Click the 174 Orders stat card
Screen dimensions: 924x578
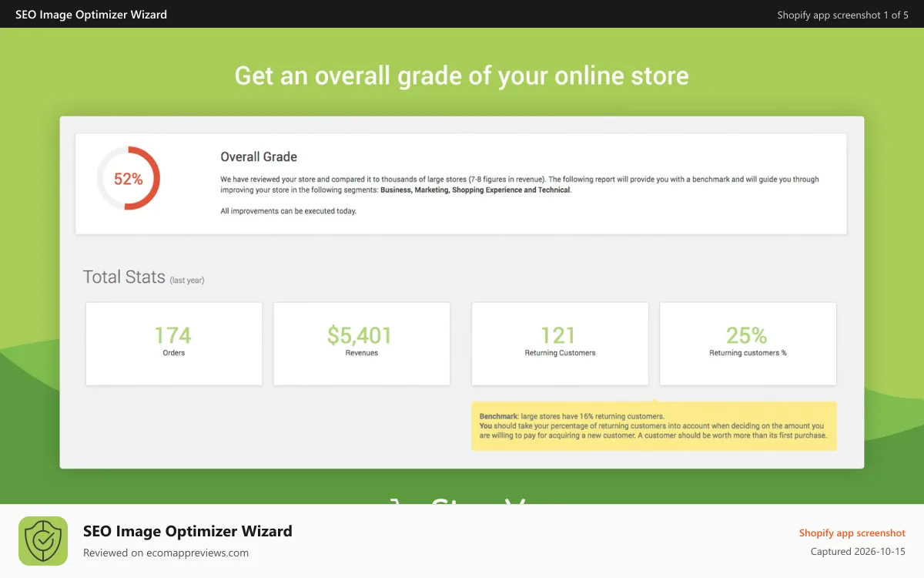pyautogui.click(x=174, y=344)
